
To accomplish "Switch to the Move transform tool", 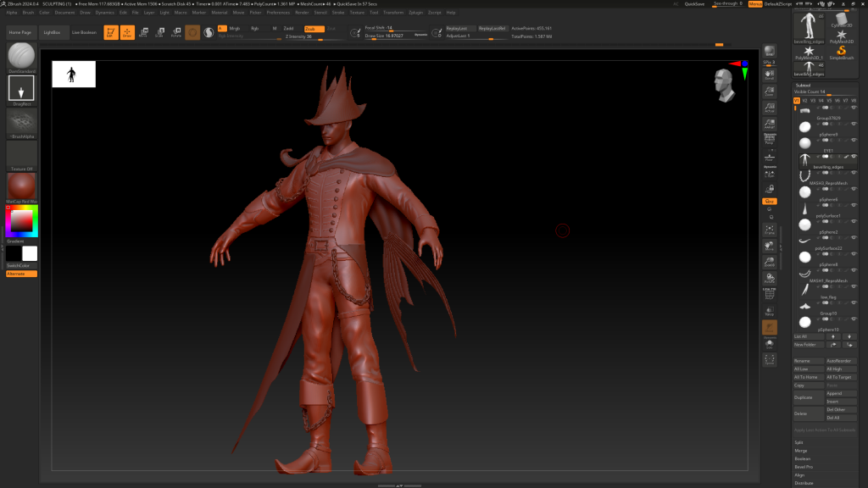I will click(143, 32).
